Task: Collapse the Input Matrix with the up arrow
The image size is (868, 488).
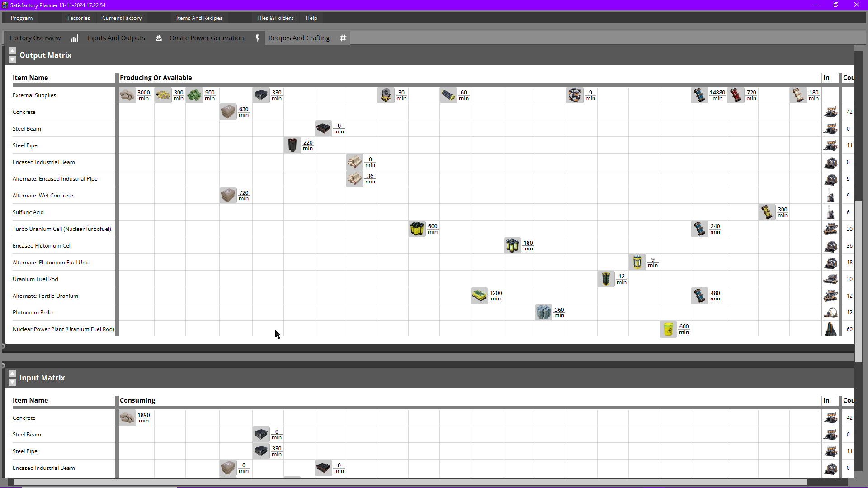Action: tap(12, 373)
